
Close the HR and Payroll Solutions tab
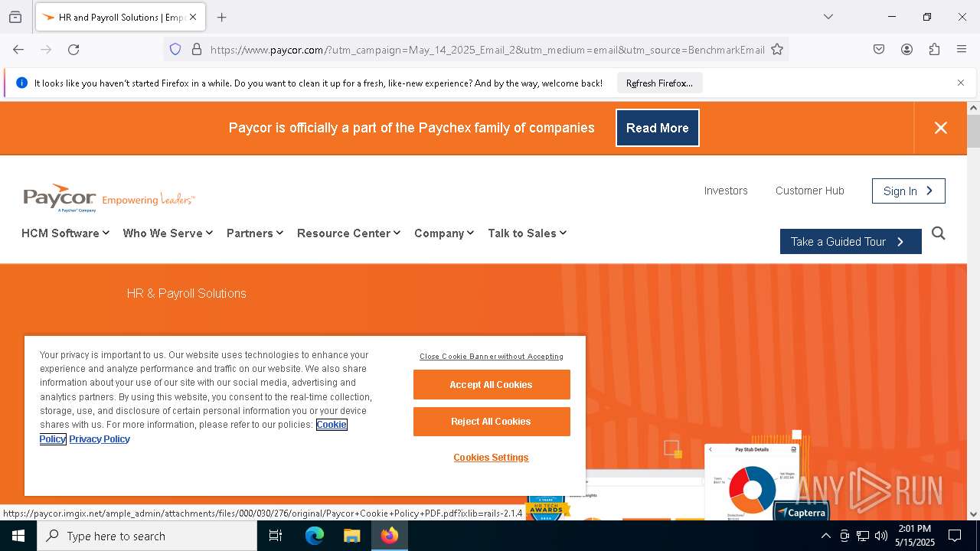click(193, 17)
